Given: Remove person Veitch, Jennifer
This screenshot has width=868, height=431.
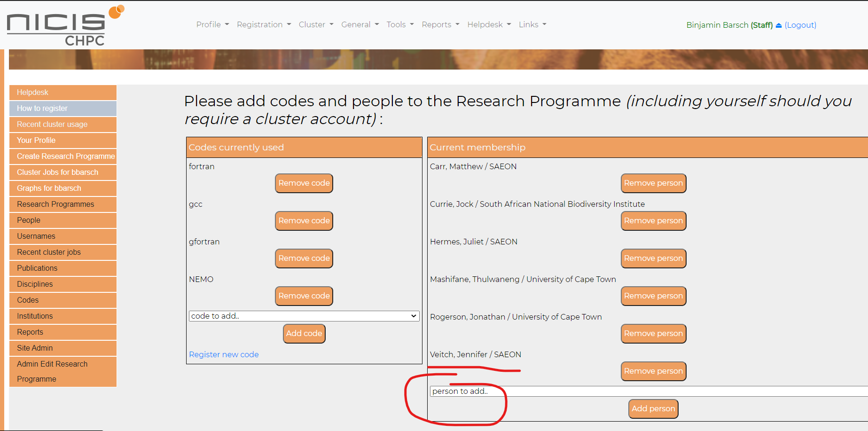Looking at the screenshot, I should 653,371.
